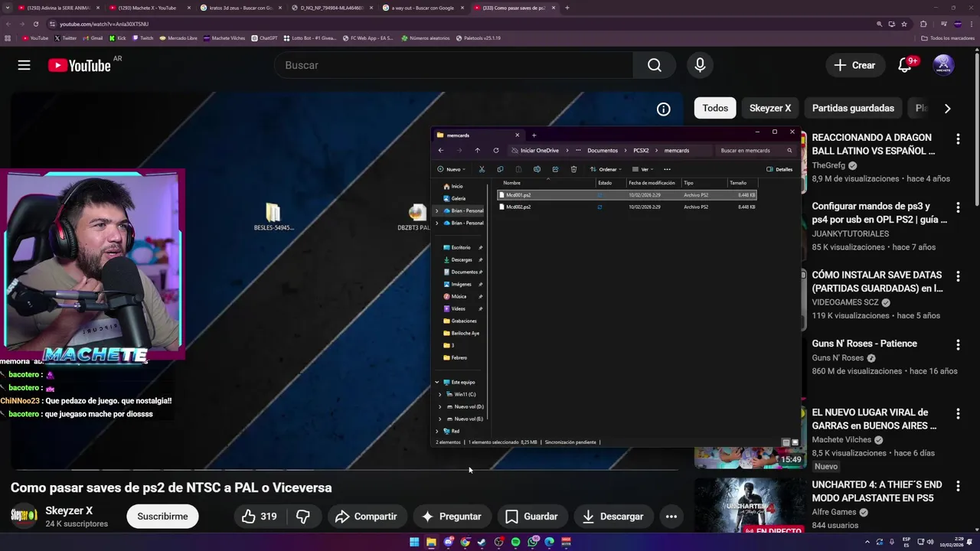This screenshot has height=551, width=980.
Task: Open Spotify from the taskbar
Action: coord(515,542)
